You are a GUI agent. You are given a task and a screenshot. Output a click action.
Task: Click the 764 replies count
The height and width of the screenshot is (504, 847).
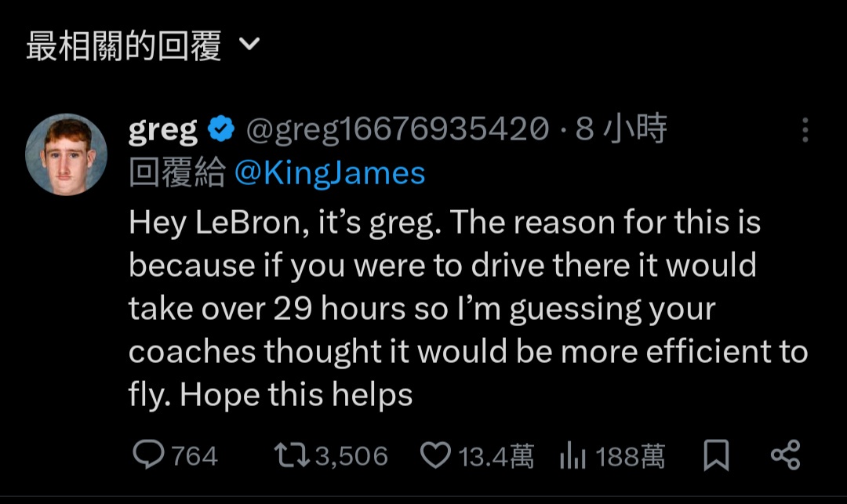pos(193,456)
